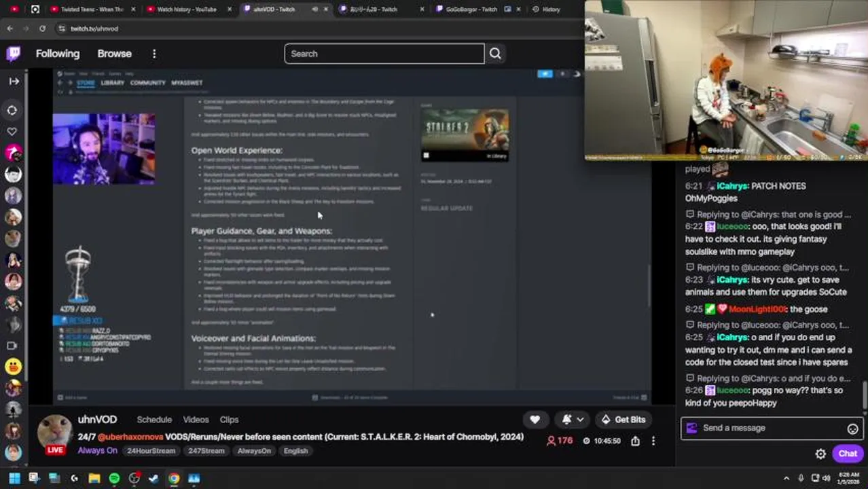
Task: Click the Replying to @iCahrys line above 6:22
Action: tap(768, 214)
